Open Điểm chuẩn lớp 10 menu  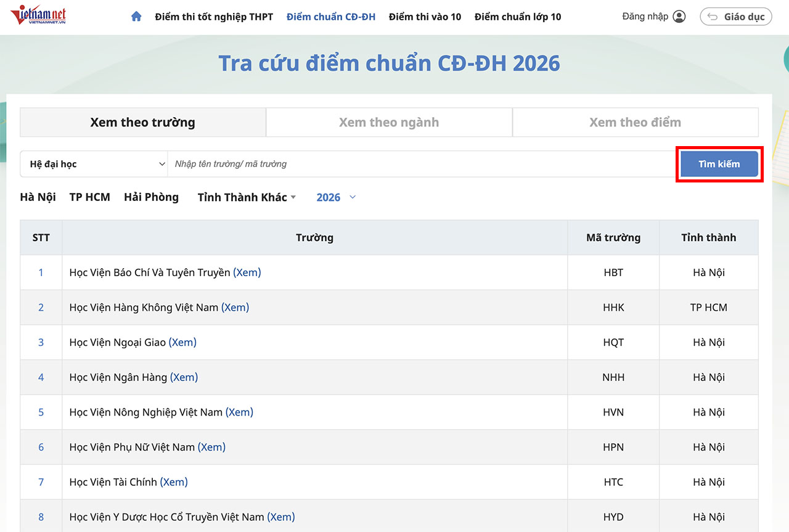coord(518,17)
